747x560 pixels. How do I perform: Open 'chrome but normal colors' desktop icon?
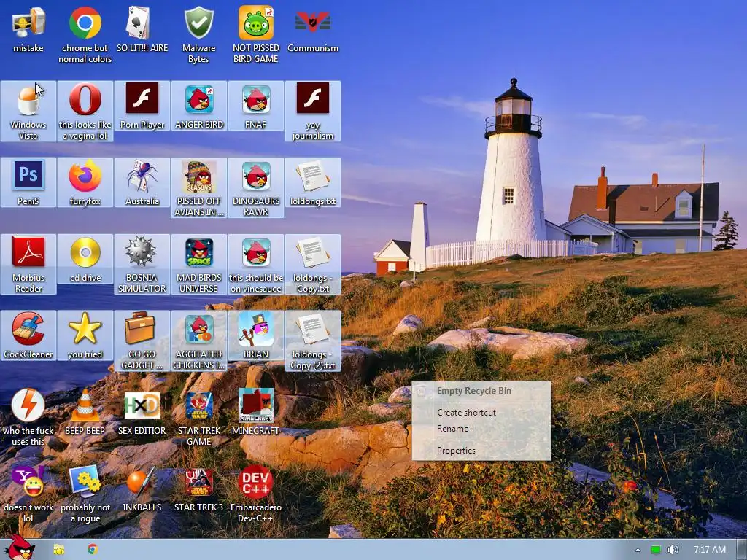pos(85,34)
